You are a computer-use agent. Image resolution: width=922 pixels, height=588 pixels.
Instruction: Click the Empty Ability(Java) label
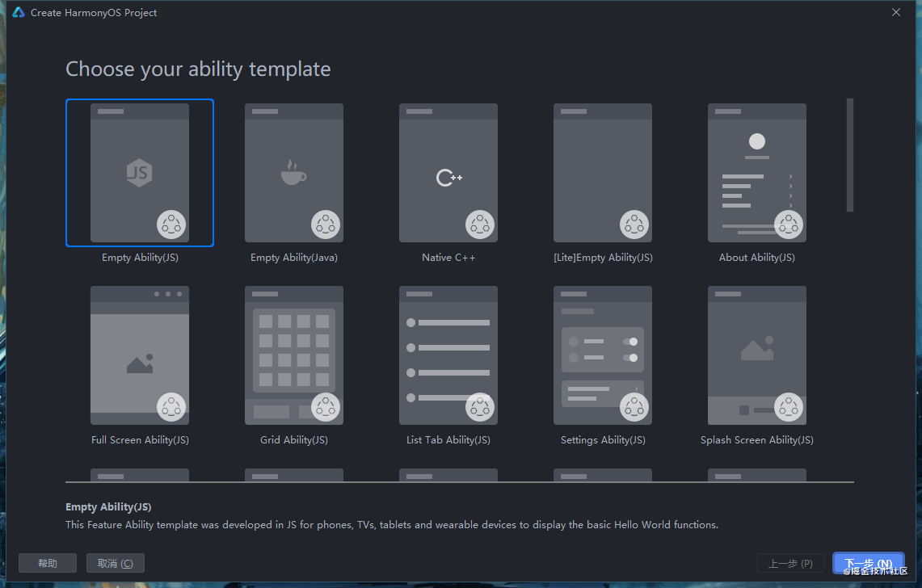pos(294,258)
